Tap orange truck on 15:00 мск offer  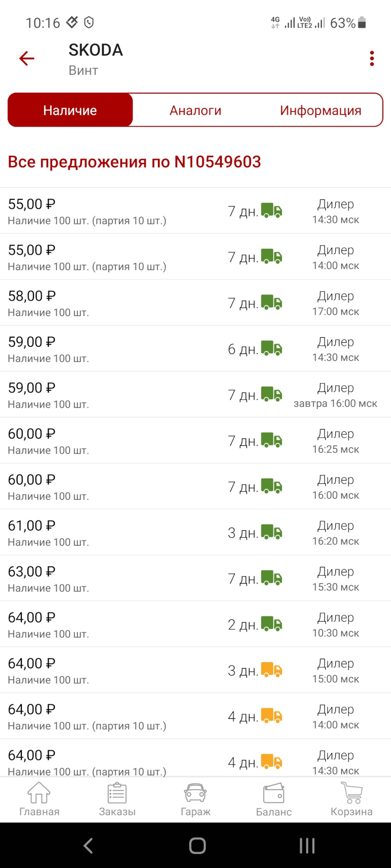pyautogui.click(x=272, y=670)
